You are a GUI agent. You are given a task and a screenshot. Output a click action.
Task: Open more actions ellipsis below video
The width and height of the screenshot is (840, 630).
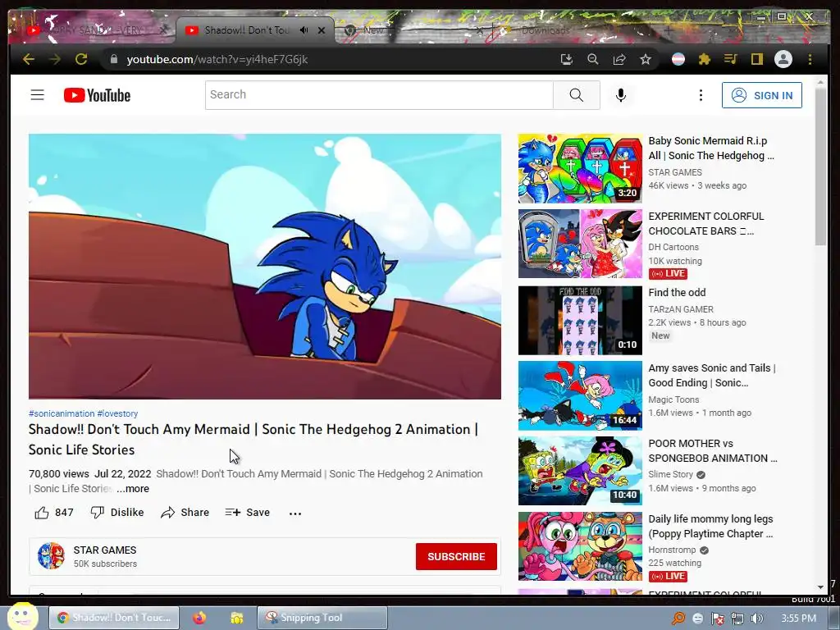click(295, 514)
